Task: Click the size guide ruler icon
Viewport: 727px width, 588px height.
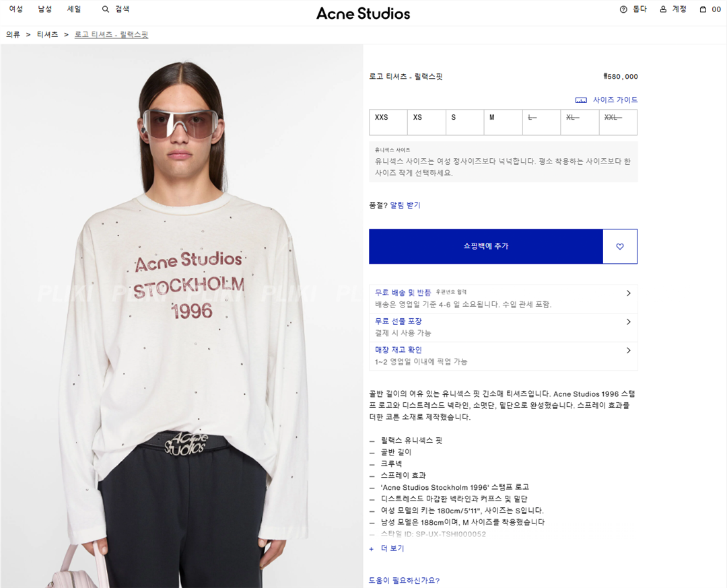Action: pos(581,100)
